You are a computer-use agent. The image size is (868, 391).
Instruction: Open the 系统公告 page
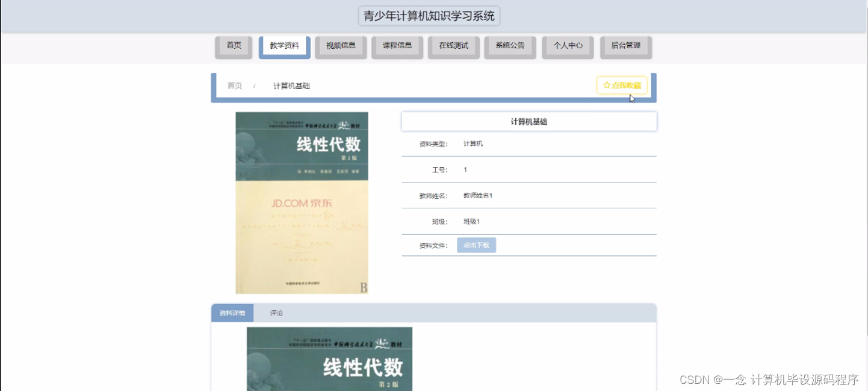click(510, 46)
